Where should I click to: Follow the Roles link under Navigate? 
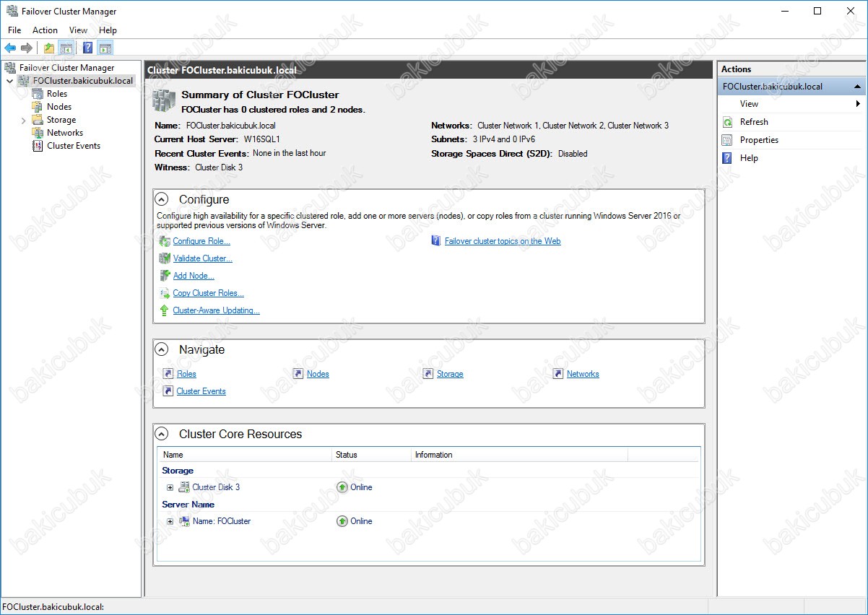[186, 374]
